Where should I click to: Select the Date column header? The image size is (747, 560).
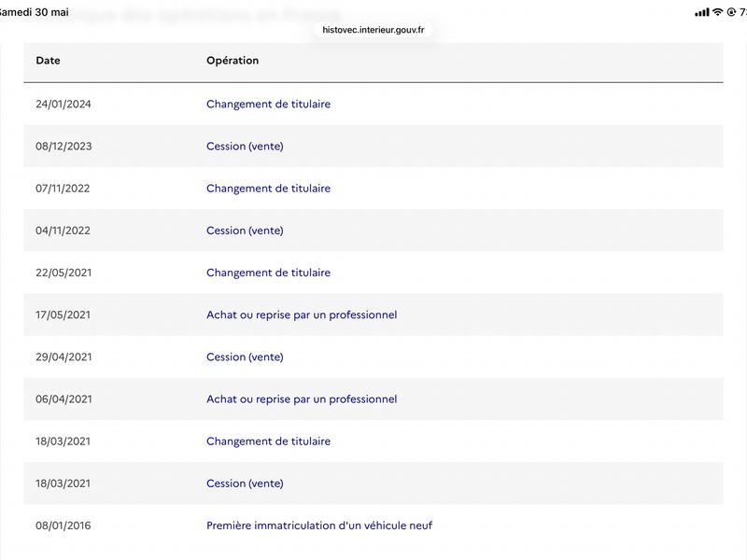pyautogui.click(x=49, y=61)
